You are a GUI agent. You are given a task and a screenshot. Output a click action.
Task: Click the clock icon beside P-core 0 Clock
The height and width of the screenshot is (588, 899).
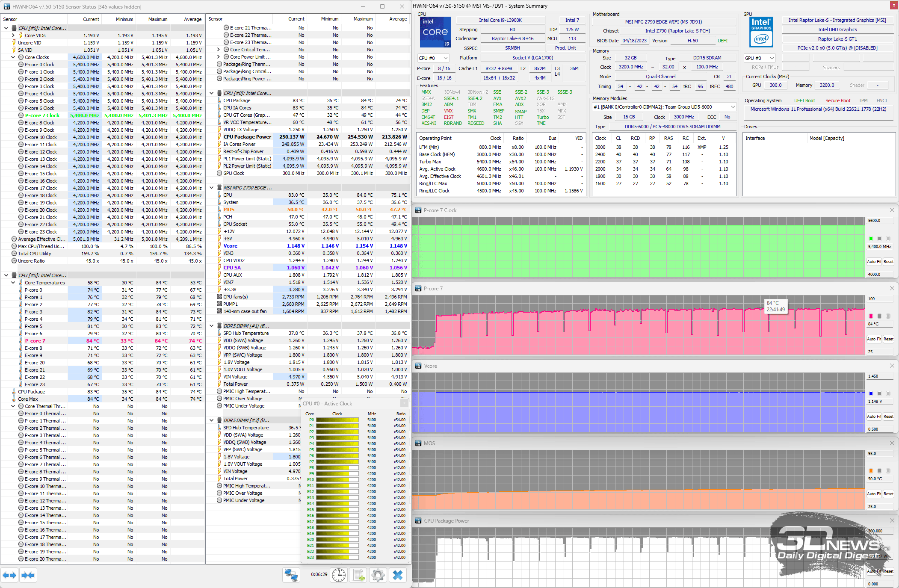point(21,65)
